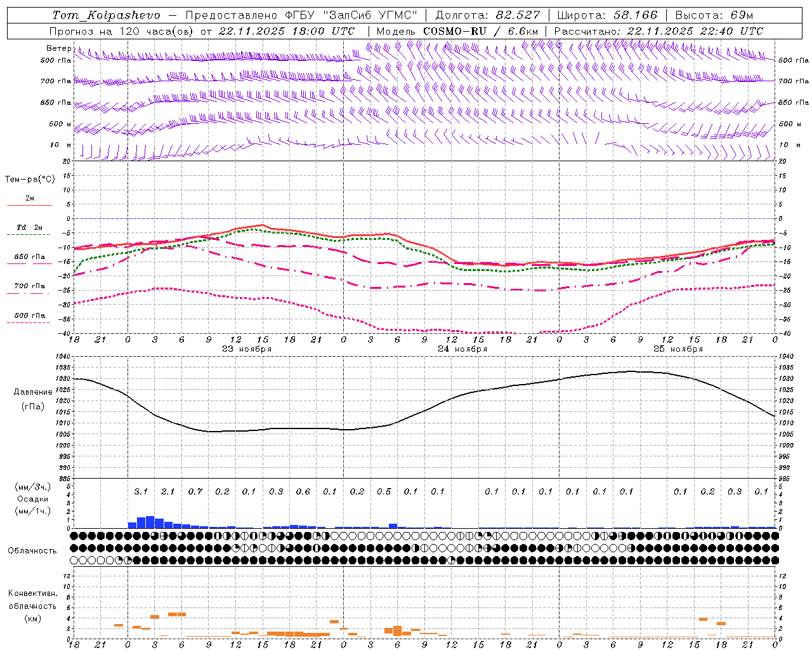
Task: Select the 850 гПа temperature legend entry
Action: 29,257
